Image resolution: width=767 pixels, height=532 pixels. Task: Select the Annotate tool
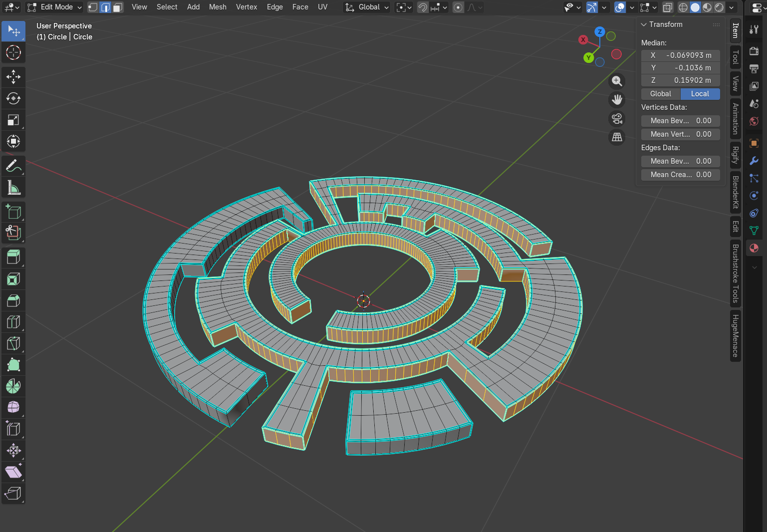(x=13, y=166)
